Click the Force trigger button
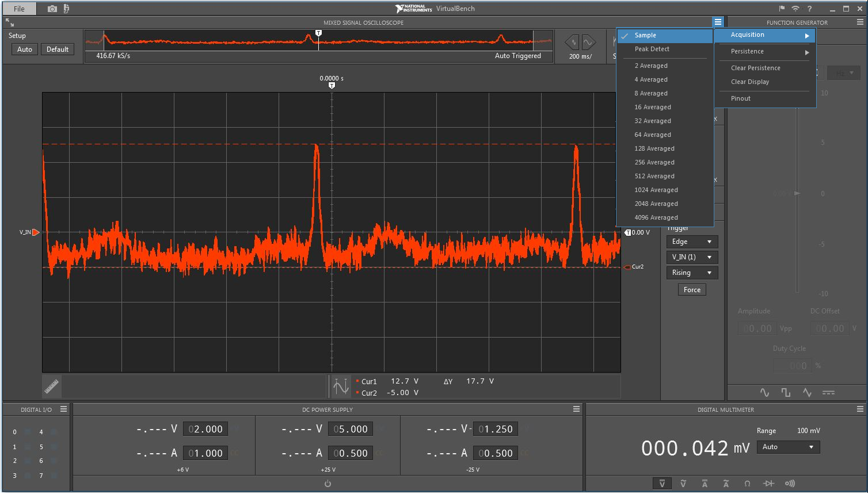 point(692,290)
